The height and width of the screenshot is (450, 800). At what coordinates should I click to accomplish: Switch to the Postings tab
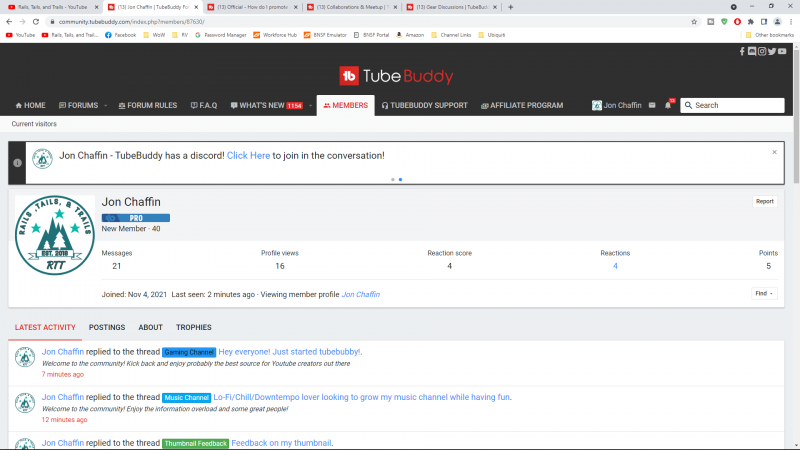click(x=107, y=327)
